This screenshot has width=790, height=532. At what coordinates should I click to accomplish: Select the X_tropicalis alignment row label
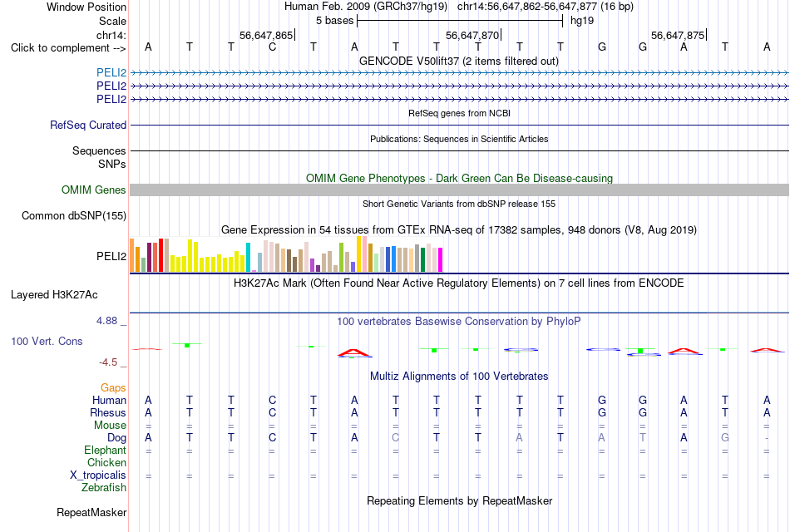[98, 475]
